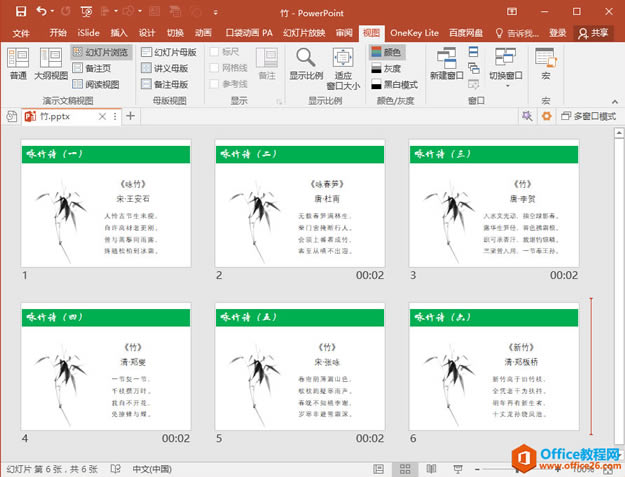Screen dimensions: 625x477
Task: Click the Notes (备注) ribbon button
Action: coord(267,63)
